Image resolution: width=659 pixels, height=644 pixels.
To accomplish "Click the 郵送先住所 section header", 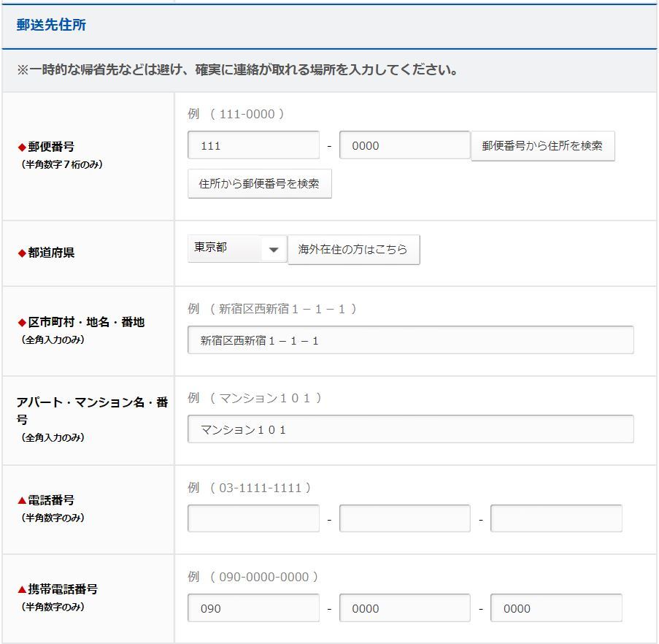I will coord(51,25).
